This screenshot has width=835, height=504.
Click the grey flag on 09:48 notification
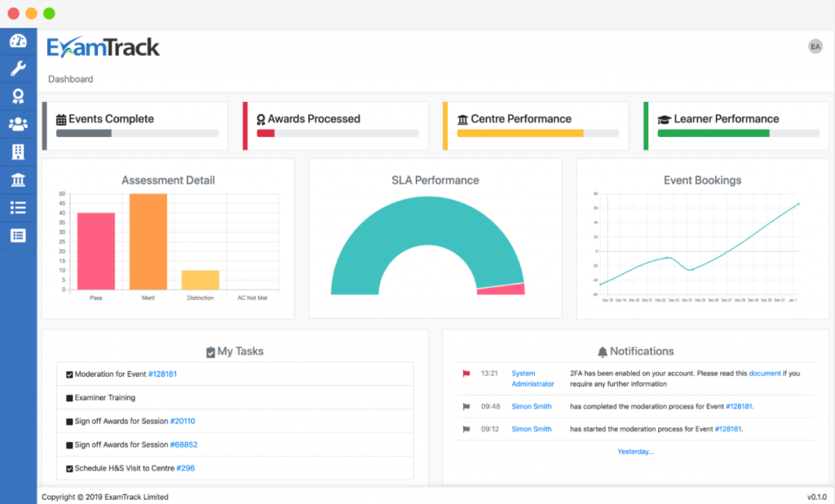[466, 406]
